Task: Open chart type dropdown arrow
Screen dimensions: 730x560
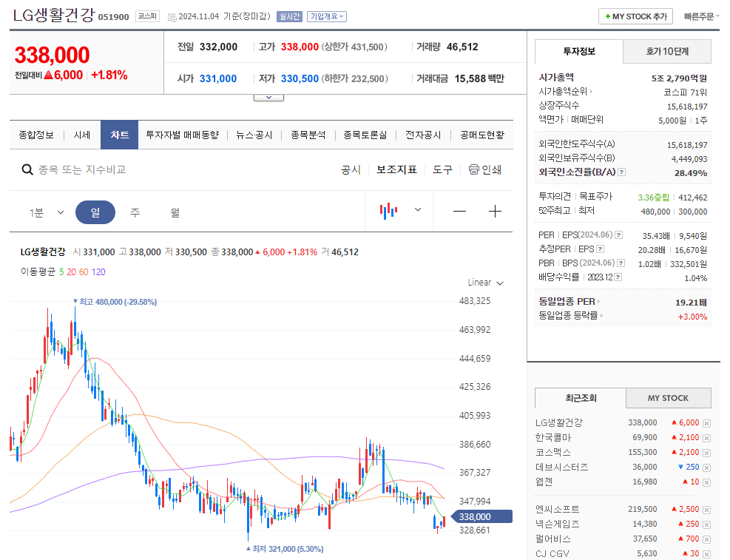Action: click(418, 209)
